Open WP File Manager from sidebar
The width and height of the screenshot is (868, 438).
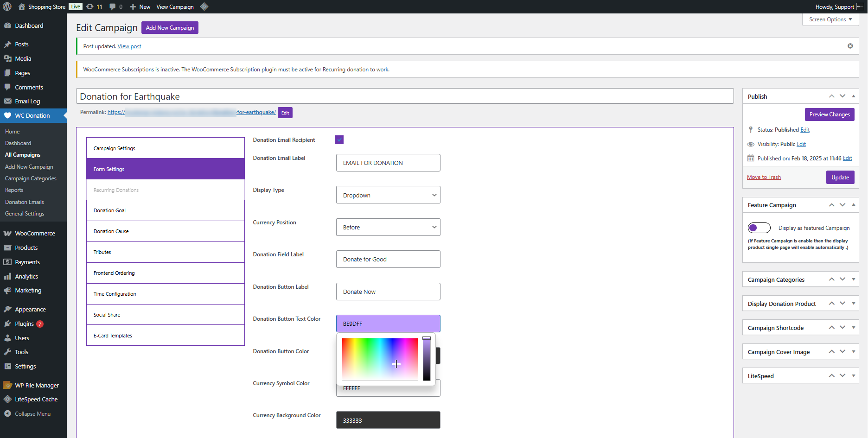click(x=37, y=385)
